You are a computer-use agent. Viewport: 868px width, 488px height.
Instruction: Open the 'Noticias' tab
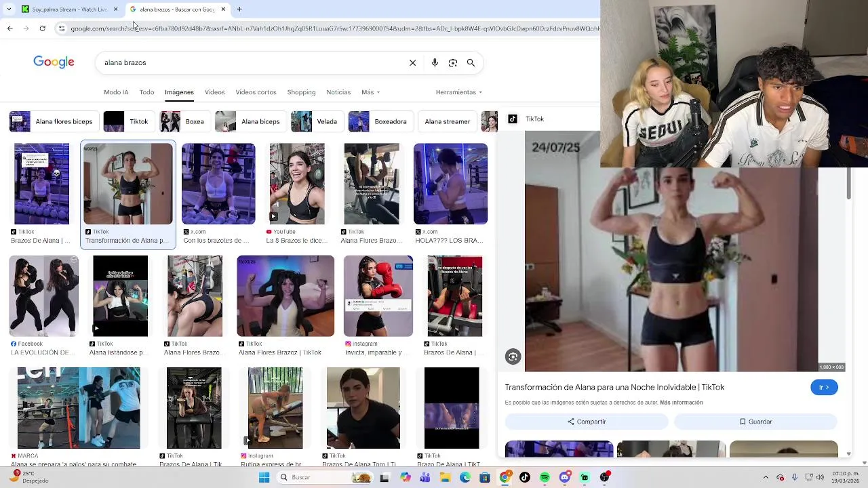(338, 92)
